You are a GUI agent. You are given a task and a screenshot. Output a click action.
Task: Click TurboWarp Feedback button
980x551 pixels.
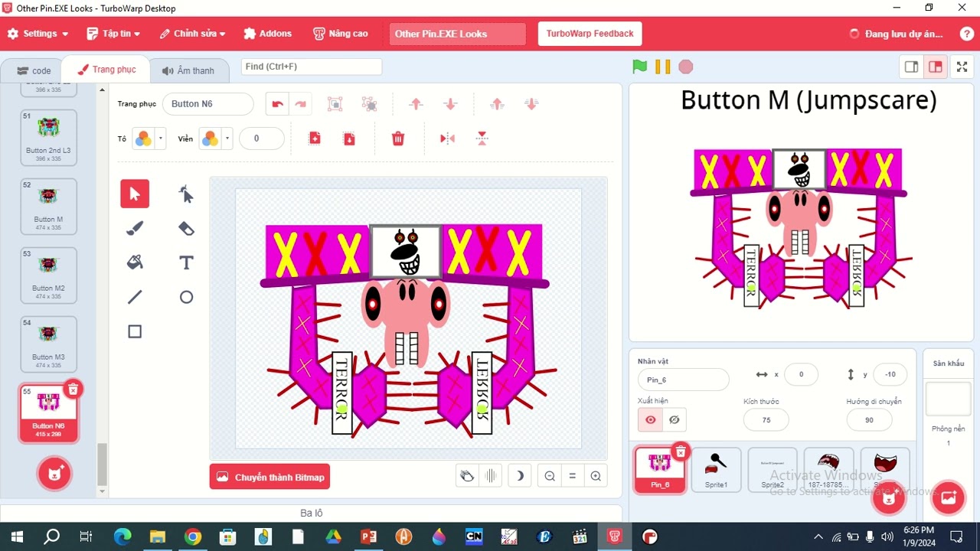[590, 34]
